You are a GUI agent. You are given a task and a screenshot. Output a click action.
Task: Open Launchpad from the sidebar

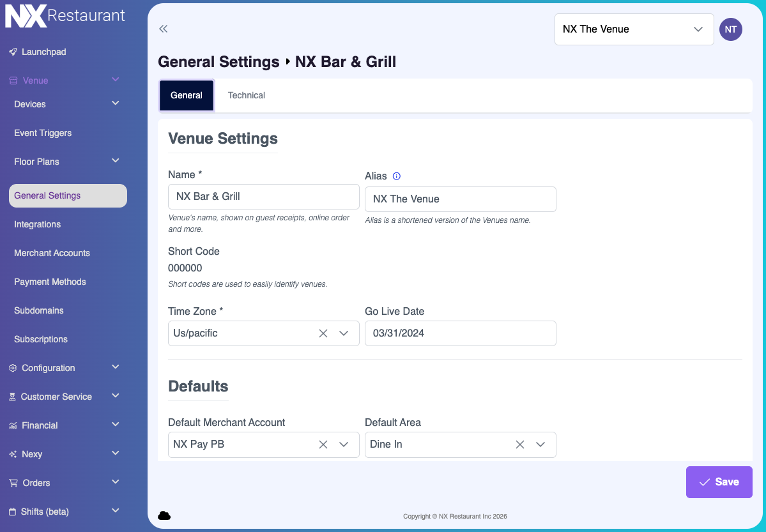(x=43, y=52)
